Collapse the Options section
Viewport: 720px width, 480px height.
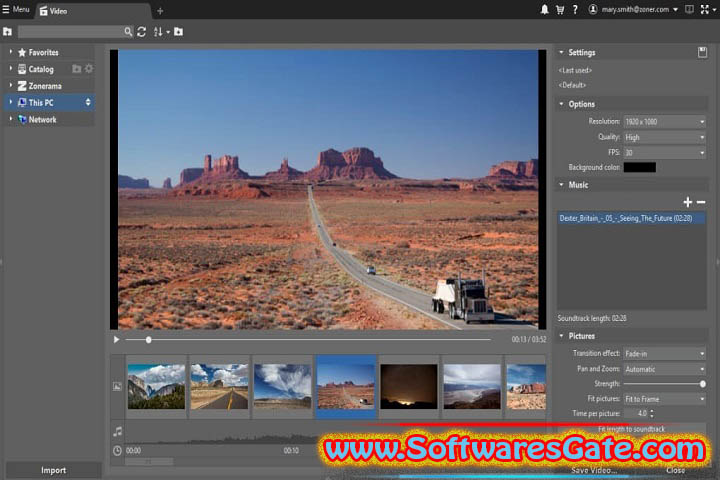pos(561,104)
